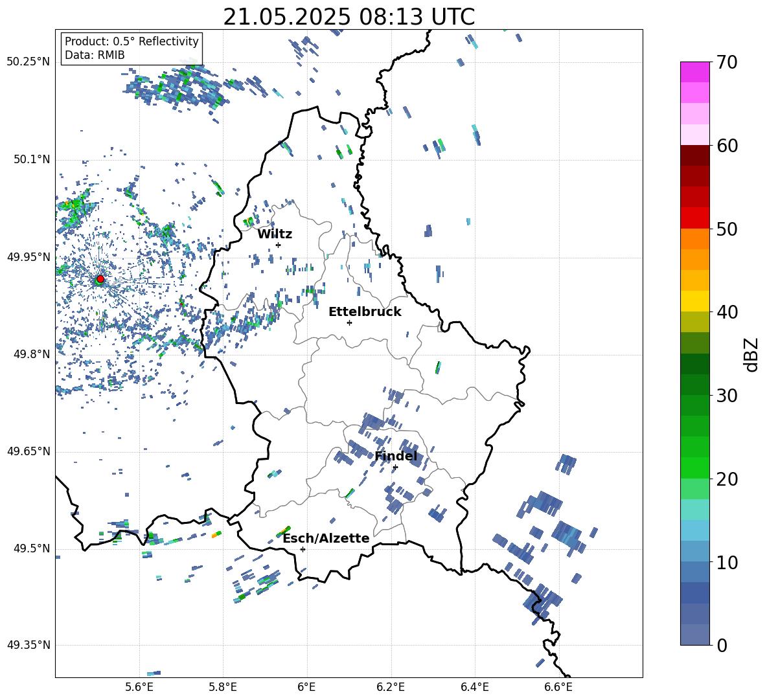
Task: Click the Findel cross marker
Action: coord(395,468)
